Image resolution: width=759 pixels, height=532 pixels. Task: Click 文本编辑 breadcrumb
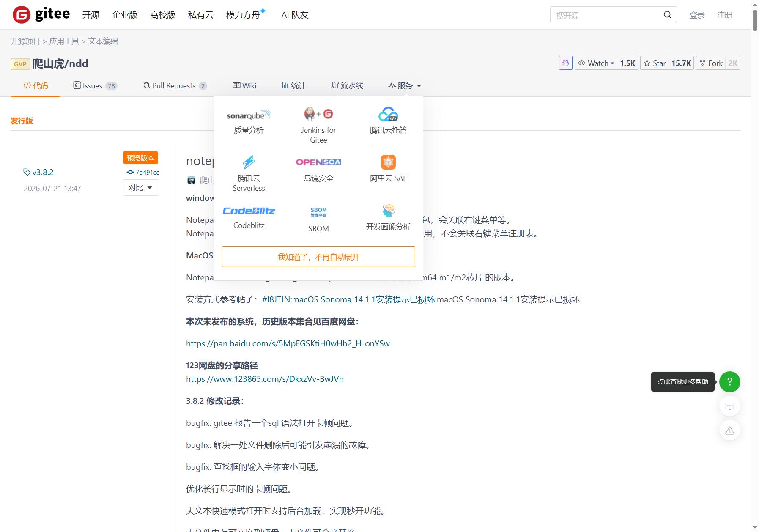pos(103,41)
